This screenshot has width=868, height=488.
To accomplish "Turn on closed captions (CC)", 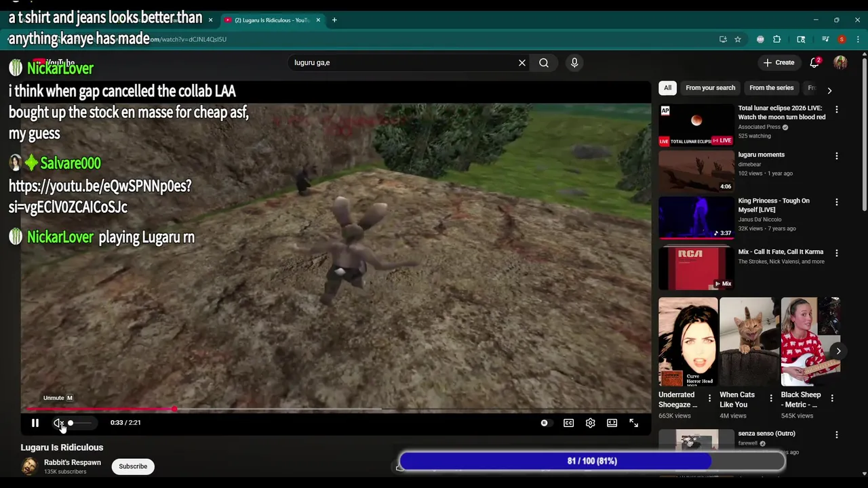I will coord(568,423).
